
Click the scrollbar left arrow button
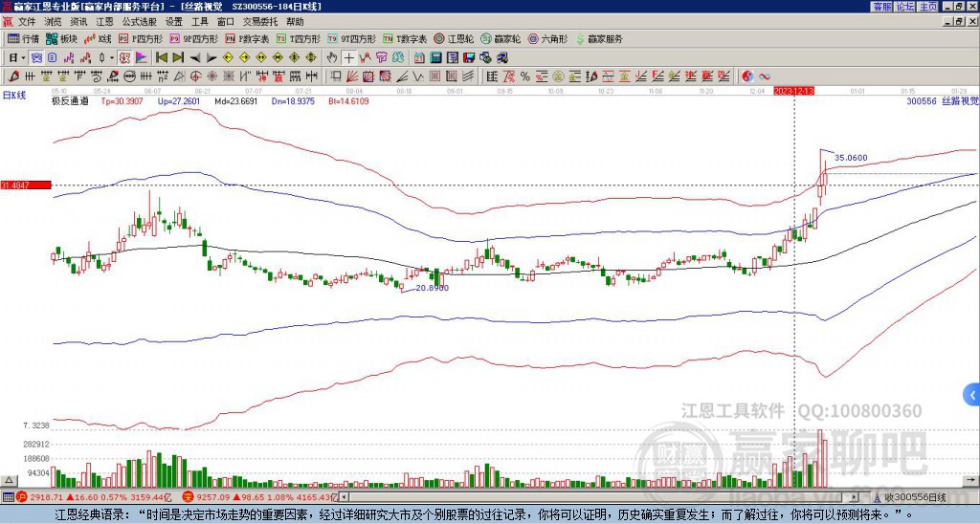pyautogui.click(x=344, y=497)
